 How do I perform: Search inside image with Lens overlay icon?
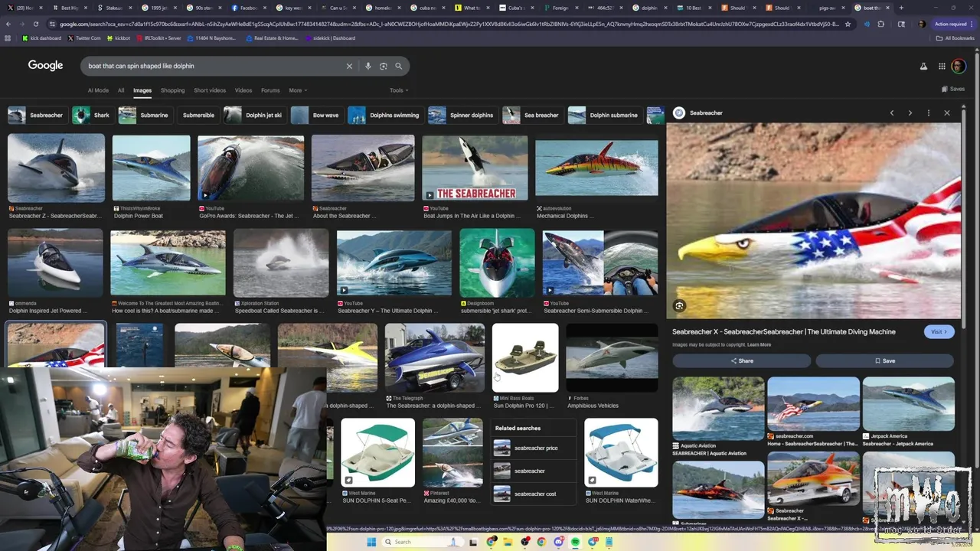(x=679, y=306)
